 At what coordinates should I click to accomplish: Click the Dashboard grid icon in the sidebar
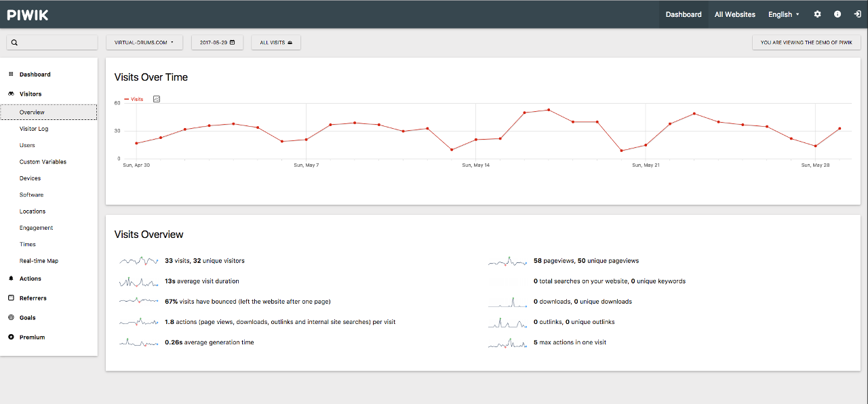pos(11,74)
